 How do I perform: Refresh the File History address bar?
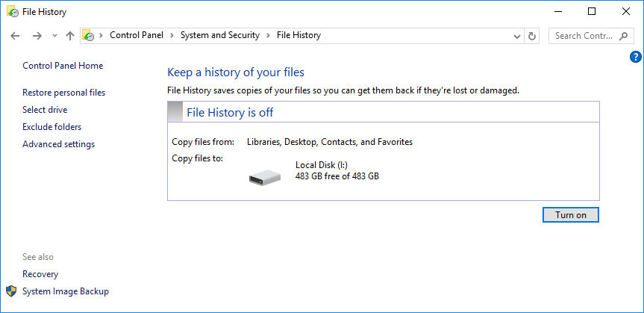point(532,36)
